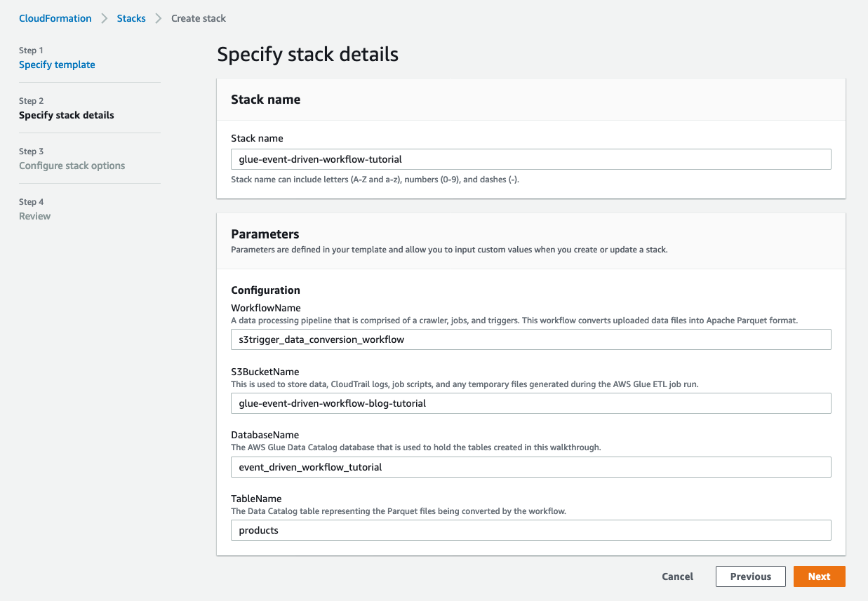Click the 'Step 3' label
This screenshot has width=868, height=601.
(31, 151)
